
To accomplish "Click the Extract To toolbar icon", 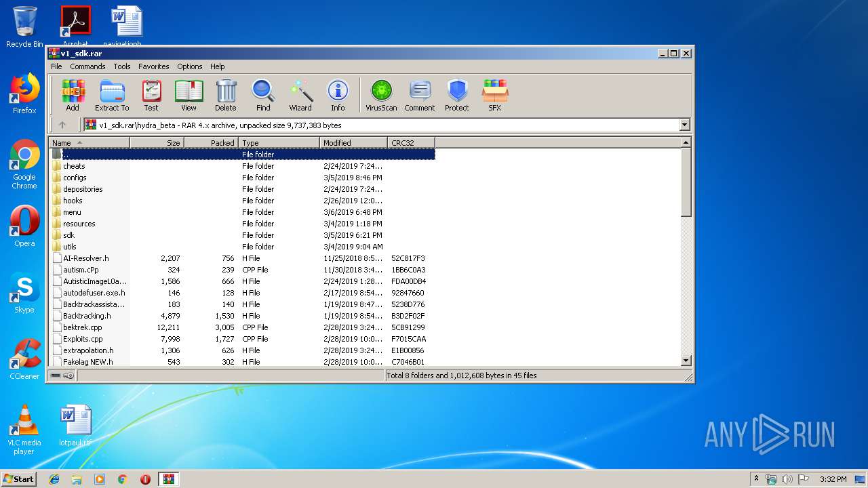I will [112, 96].
